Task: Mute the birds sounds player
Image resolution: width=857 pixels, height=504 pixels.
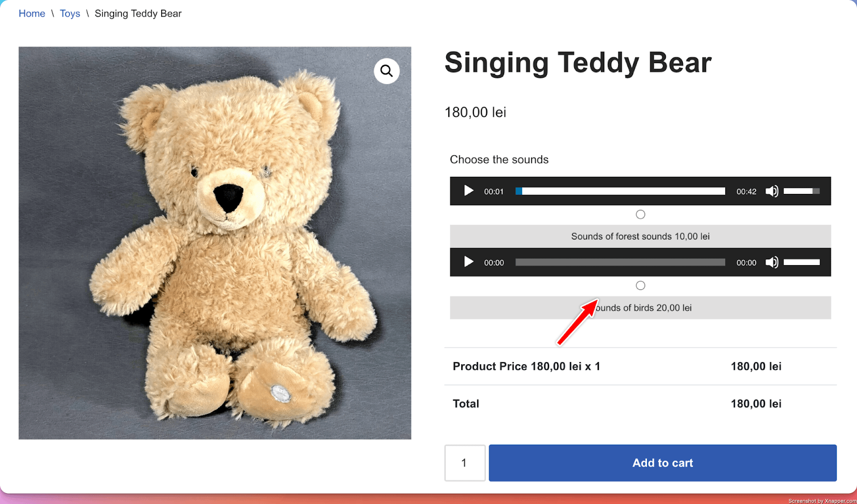Action: point(772,262)
